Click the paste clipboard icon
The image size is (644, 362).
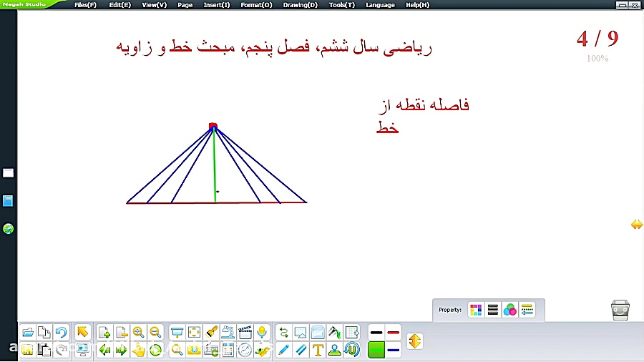(x=44, y=350)
